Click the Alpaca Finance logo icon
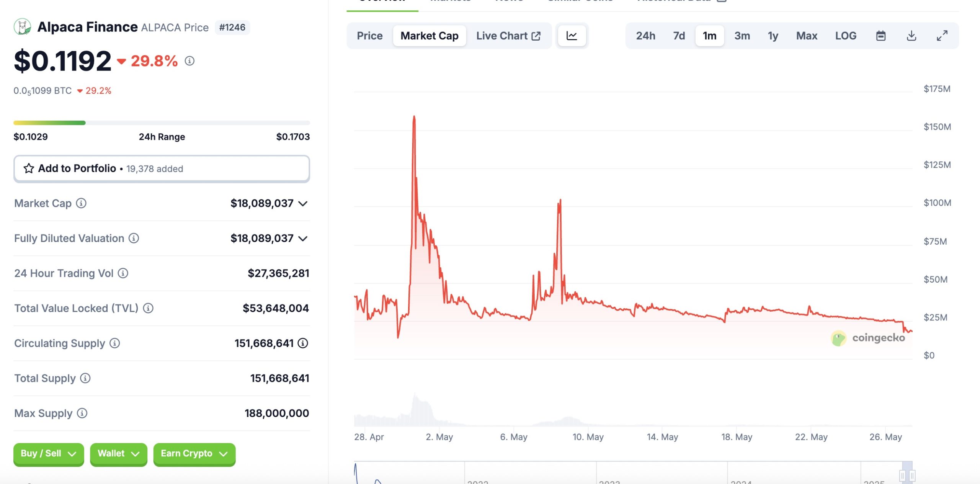Image resolution: width=980 pixels, height=484 pixels. [22, 27]
